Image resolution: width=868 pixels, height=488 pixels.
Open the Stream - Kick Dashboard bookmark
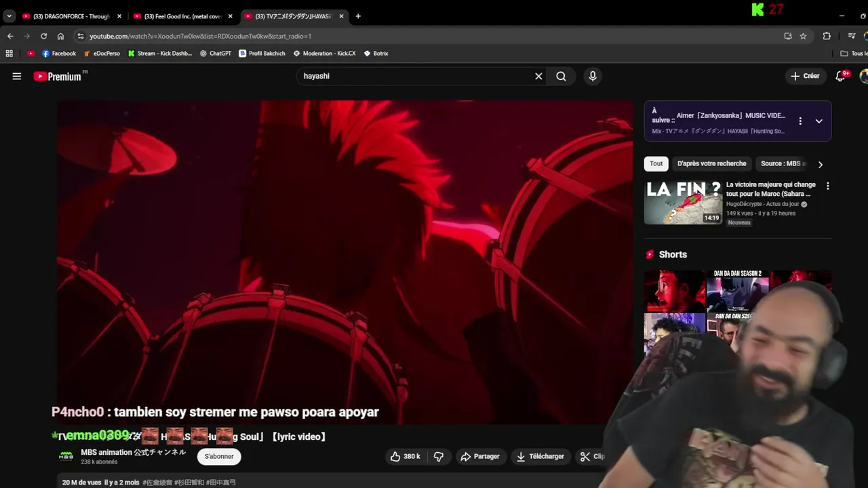point(160,54)
